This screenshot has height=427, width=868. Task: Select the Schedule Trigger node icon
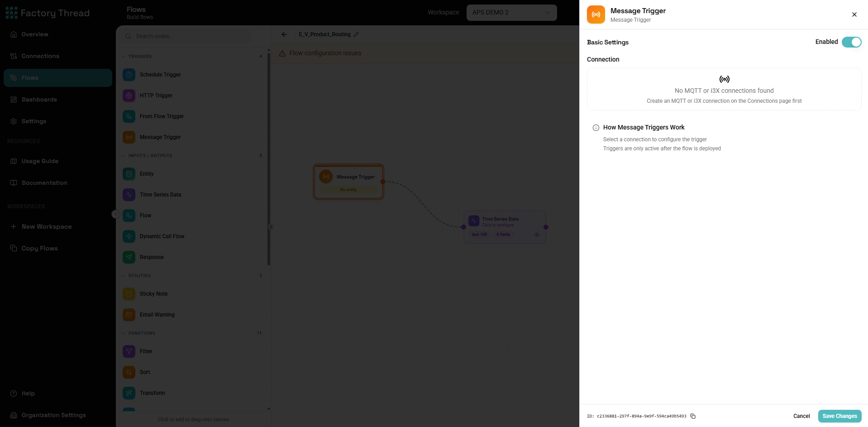click(129, 75)
